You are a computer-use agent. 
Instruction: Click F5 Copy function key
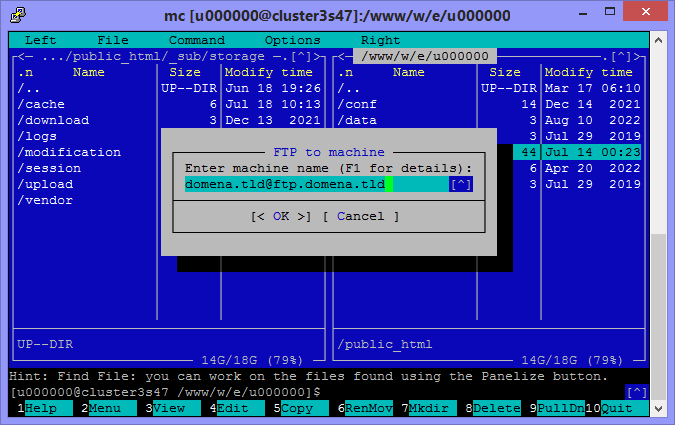pos(301,408)
